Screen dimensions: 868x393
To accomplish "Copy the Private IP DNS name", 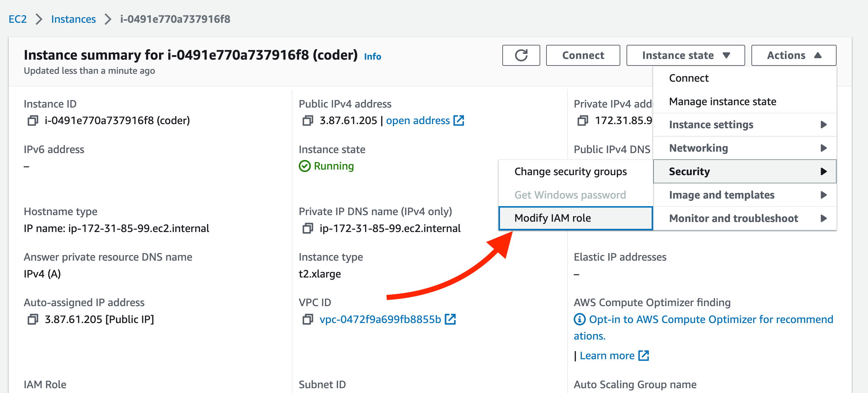I will pos(308,229).
